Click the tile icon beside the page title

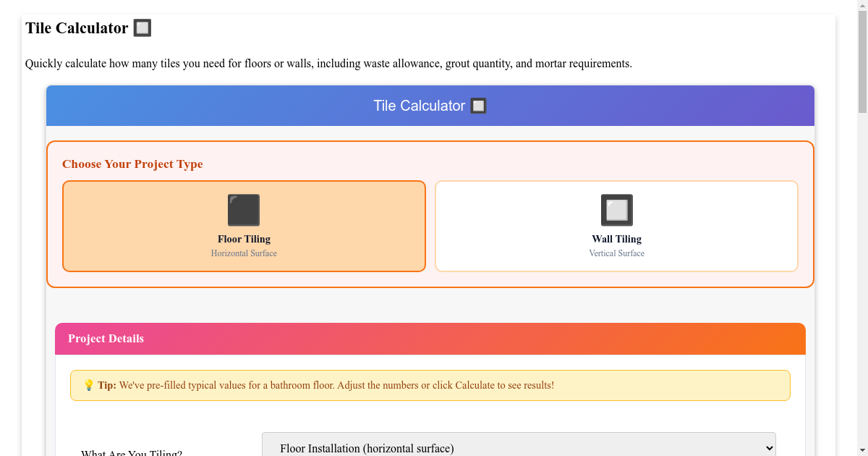pos(142,28)
